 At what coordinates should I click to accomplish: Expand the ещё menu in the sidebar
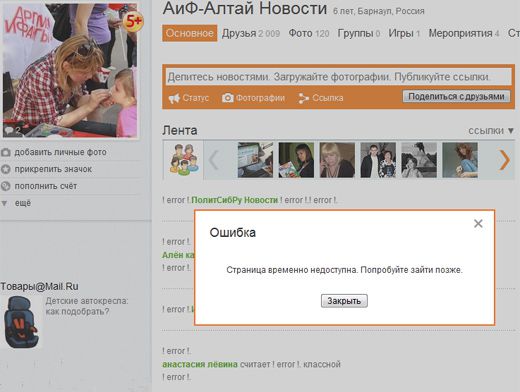[x=22, y=203]
